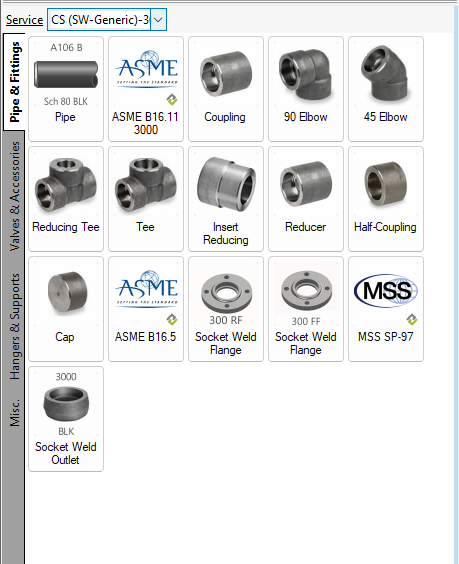
Task: Select the Reducing Tee fitting
Action: [x=66, y=199]
